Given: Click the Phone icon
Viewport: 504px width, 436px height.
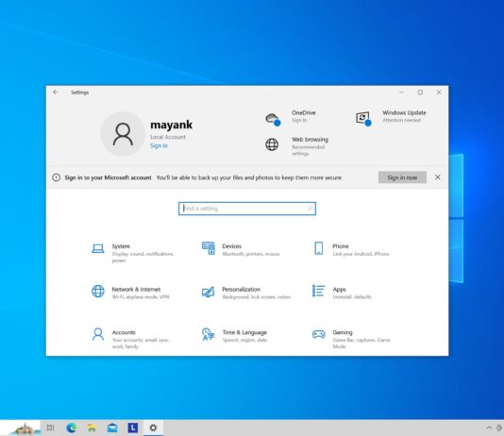Looking at the screenshot, I should (318, 248).
